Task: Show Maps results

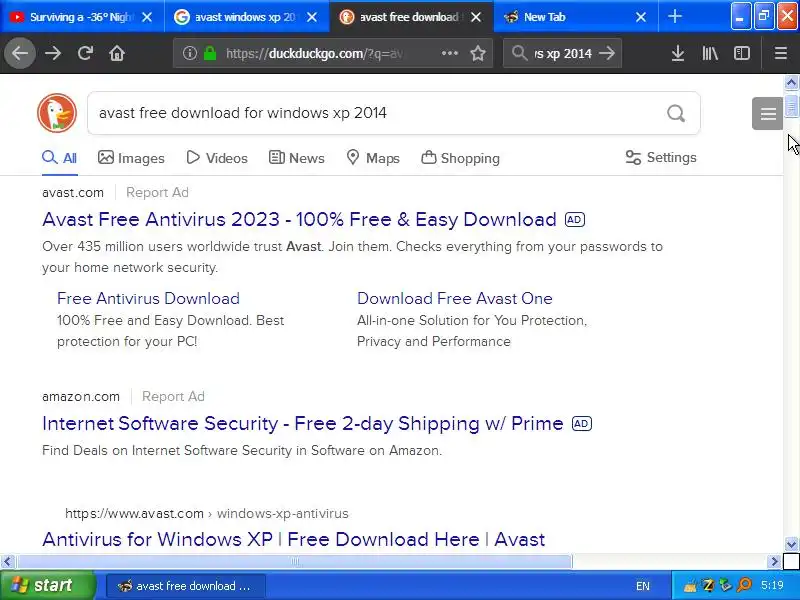Action: coord(373,158)
